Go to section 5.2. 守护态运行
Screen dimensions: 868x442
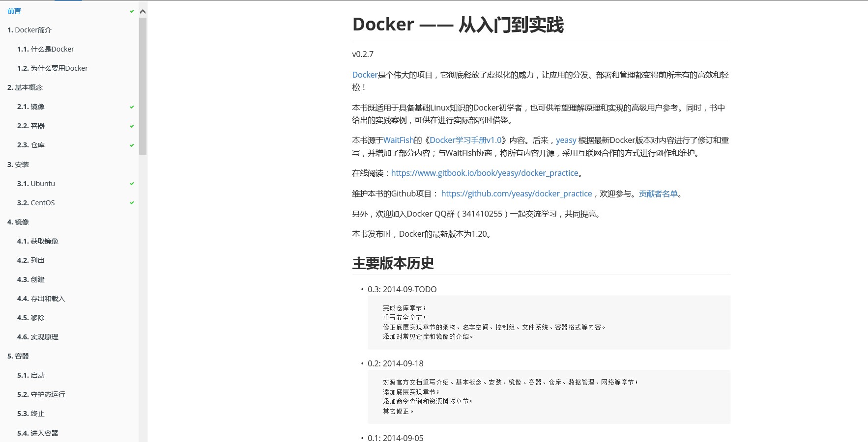pyautogui.click(x=41, y=394)
